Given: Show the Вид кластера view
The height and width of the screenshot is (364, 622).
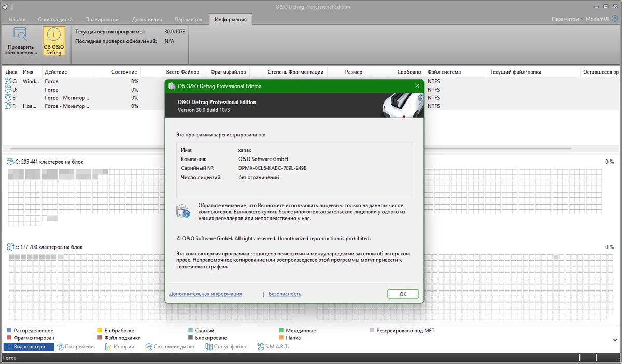Looking at the screenshot, I should tap(29, 347).
